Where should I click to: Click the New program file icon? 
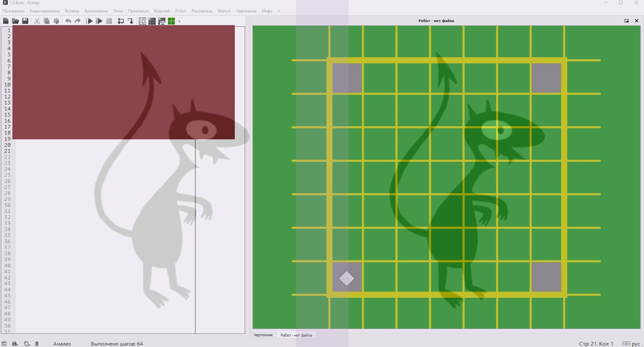pyautogui.click(x=6, y=21)
